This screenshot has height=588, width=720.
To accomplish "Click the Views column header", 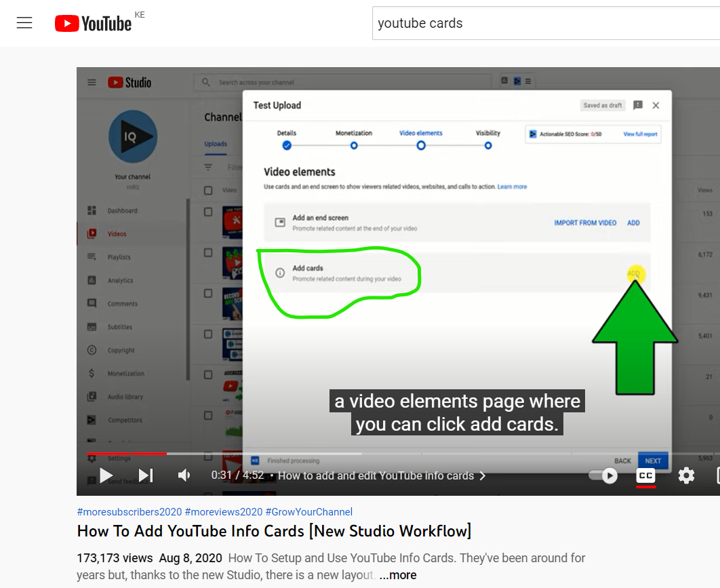I will (x=705, y=190).
